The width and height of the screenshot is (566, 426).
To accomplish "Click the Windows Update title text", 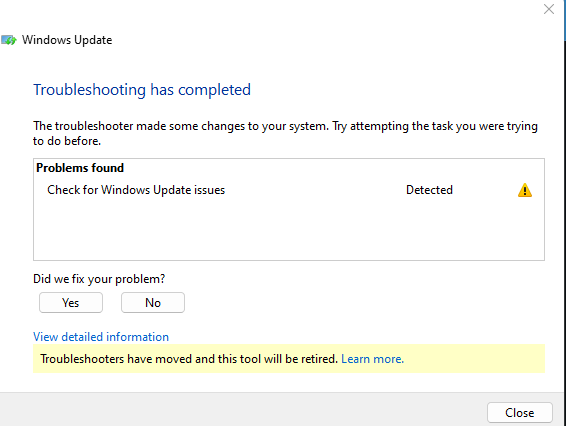I will (67, 40).
